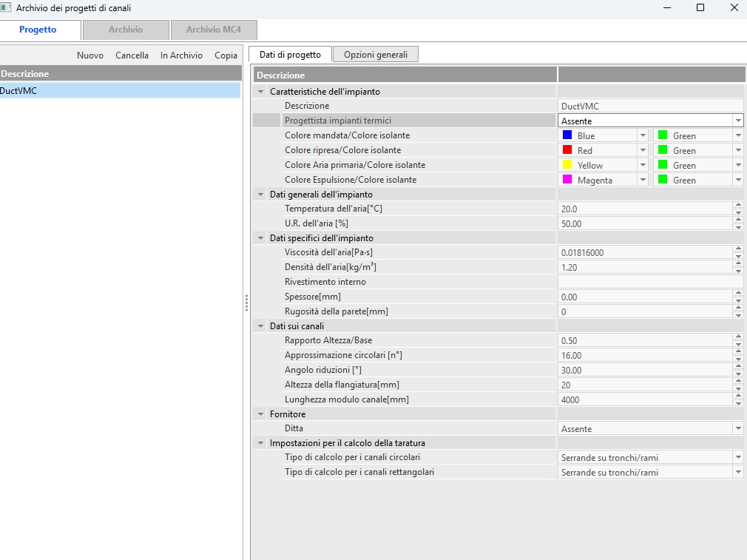The height and width of the screenshot is (560, 747).
Task: Click the blue Mandata color swatch
Action: pyautogui.click(x=567, y=135)
